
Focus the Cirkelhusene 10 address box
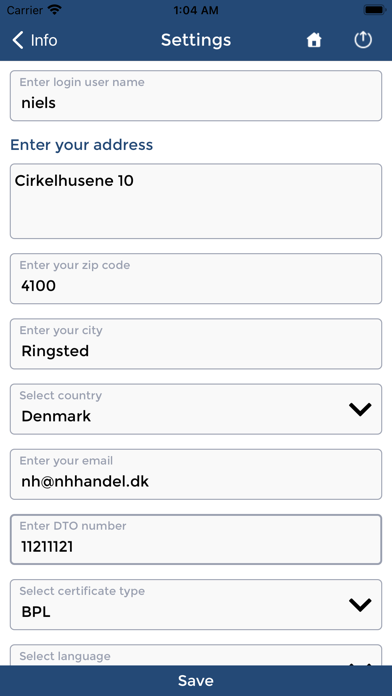(x=196, y=201)
